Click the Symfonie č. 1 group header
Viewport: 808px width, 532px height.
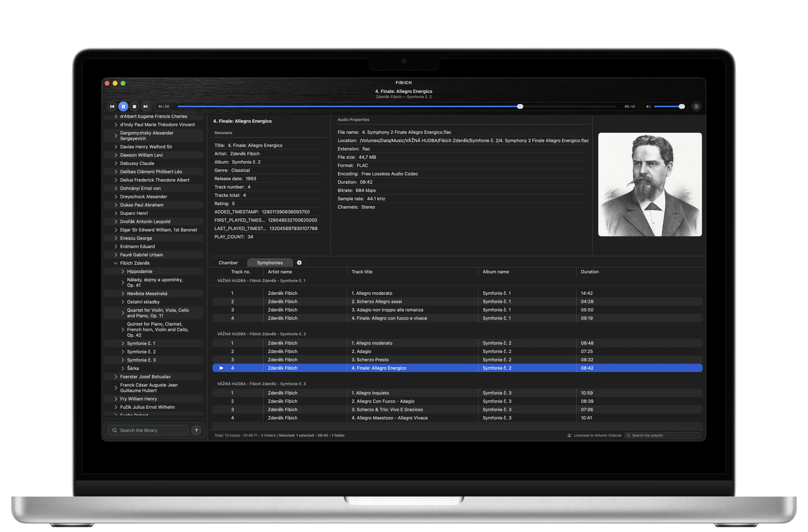click(x=261, y=281)
